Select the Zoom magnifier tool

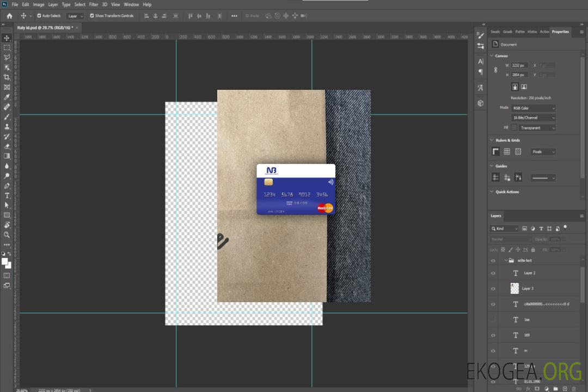pos(7,235)
